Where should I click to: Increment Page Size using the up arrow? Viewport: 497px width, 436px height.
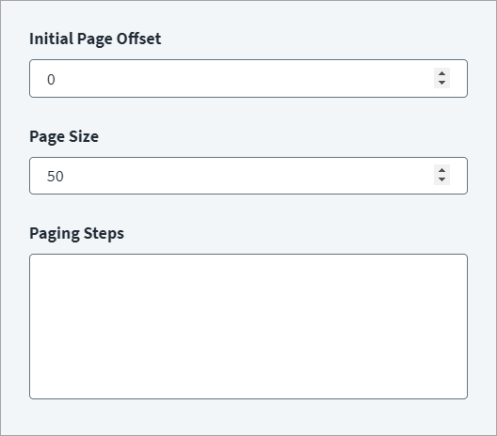point(442,170)
